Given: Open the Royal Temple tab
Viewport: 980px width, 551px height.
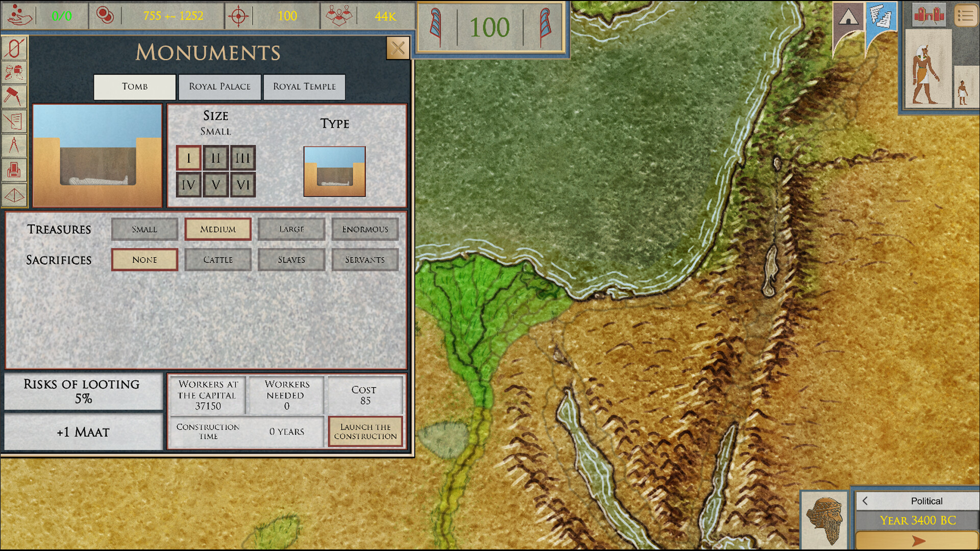Looking at the screenshot, I should pyautogui.click(x=304, y=87).
